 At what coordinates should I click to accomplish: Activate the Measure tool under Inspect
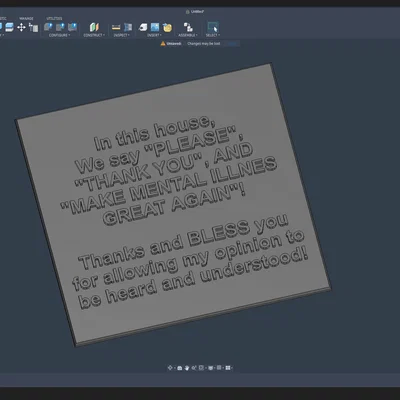click(x=116, y=27)
